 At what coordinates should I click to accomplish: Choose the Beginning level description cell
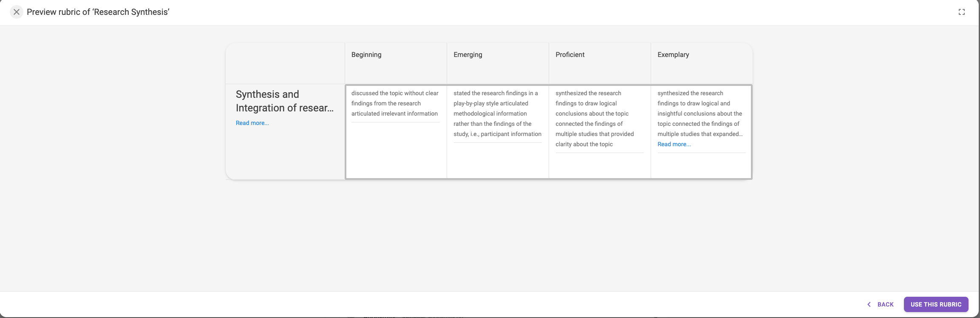pyautogui.click(x=396, y=132)
